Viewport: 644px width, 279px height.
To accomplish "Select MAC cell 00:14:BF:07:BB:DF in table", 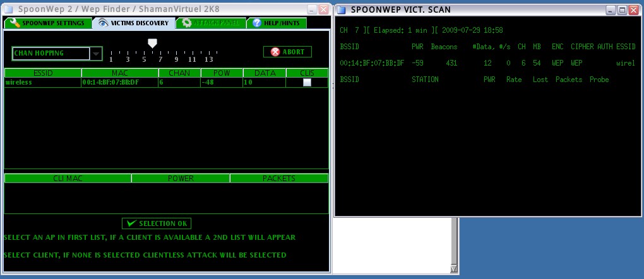I will click(x=120, y=83).
